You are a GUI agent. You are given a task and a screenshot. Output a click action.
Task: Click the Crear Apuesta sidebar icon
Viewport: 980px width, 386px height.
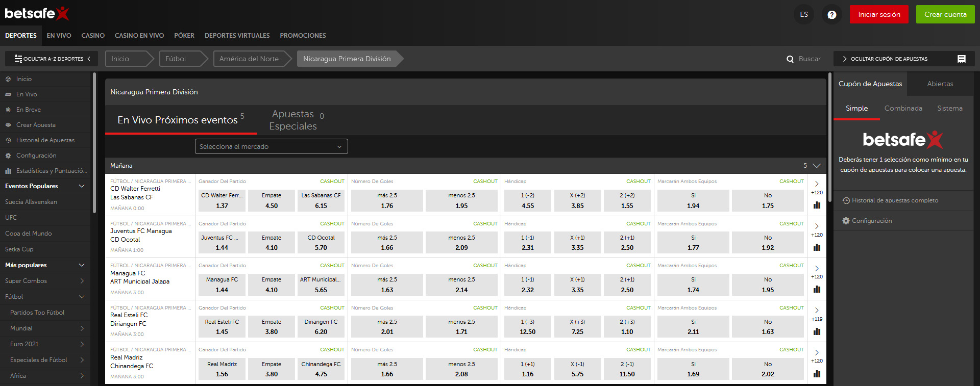[x=8, y=125]
